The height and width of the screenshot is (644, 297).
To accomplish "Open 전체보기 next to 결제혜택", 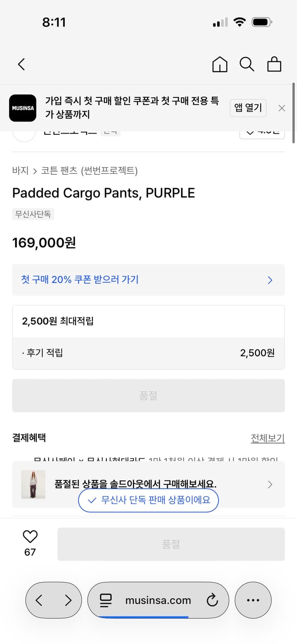I will tap(268, 437).
